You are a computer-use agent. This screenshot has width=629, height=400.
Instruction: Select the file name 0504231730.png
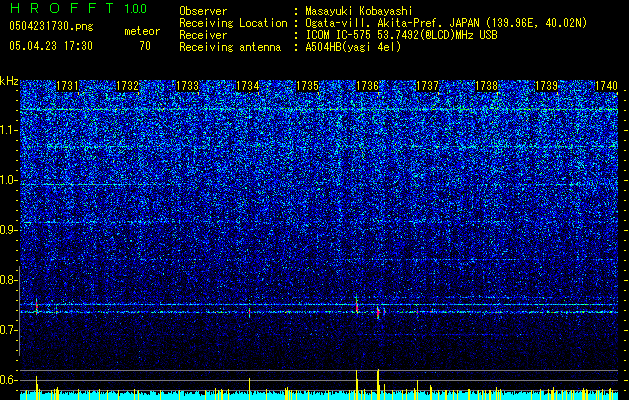tap(51, 26)
